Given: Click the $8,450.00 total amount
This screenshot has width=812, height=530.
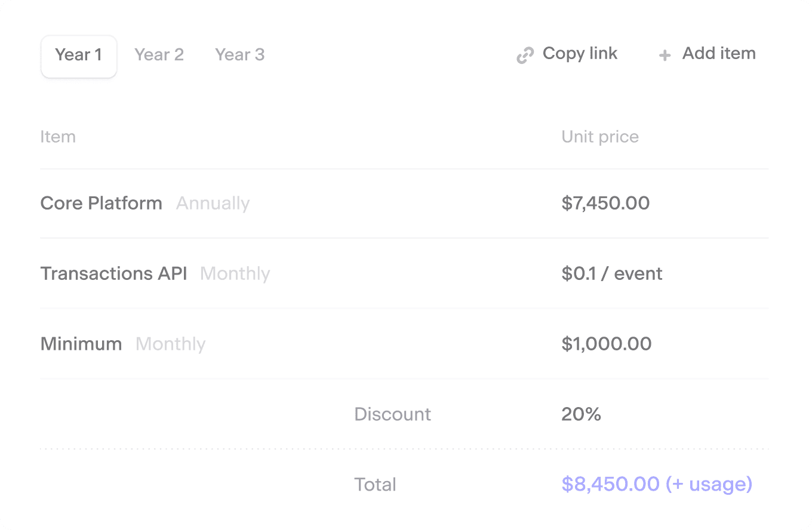Looking at the screenshot, I should [x=610, y=484].
